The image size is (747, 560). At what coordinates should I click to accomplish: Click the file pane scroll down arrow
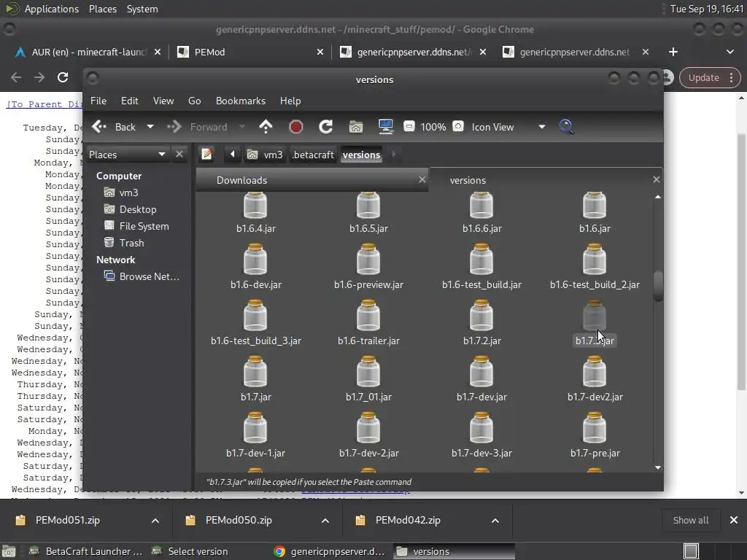[x=658, y=467]
